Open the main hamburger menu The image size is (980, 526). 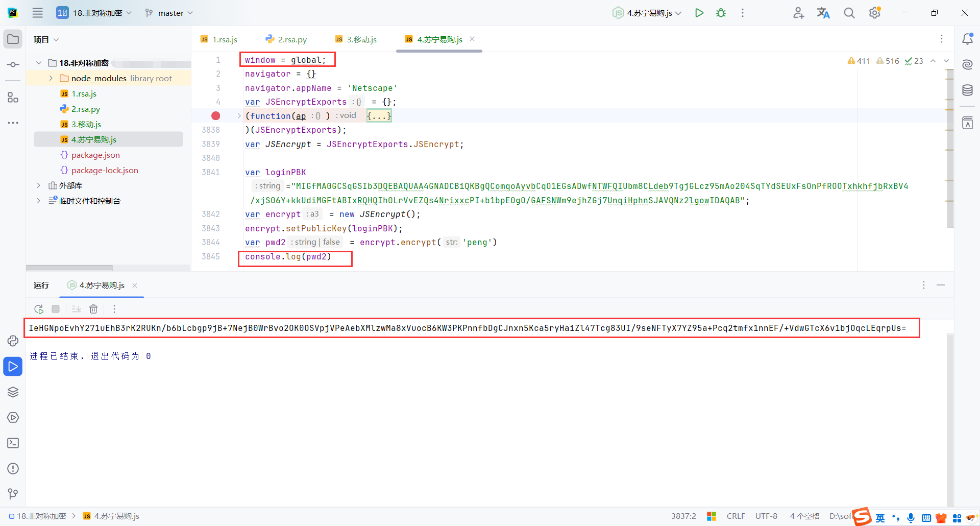[38, 13]
